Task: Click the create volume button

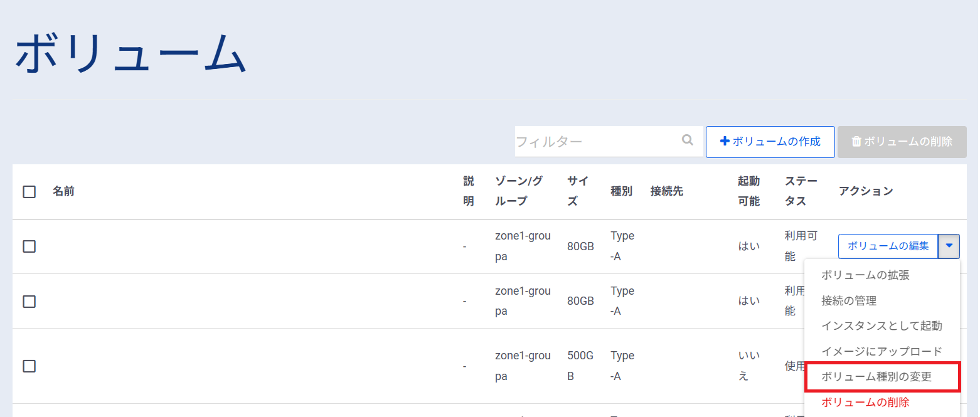Action: pyautogui.click(x=770, y=142)
